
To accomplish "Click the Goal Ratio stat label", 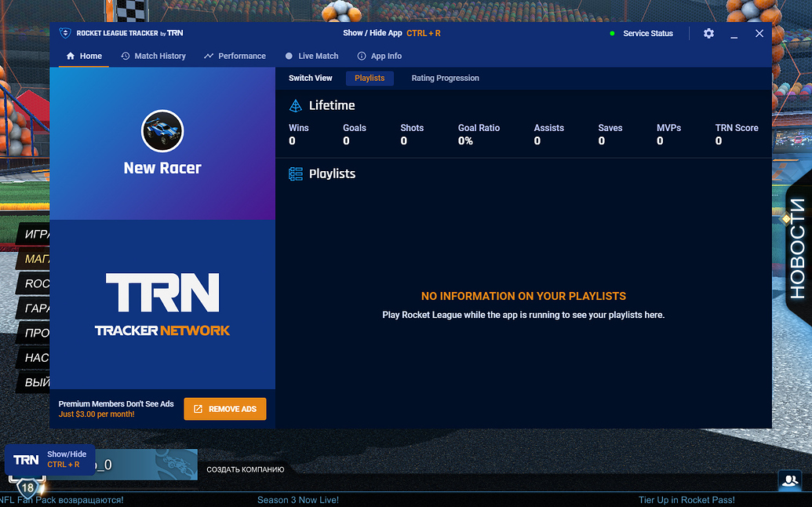I will 479,128.
